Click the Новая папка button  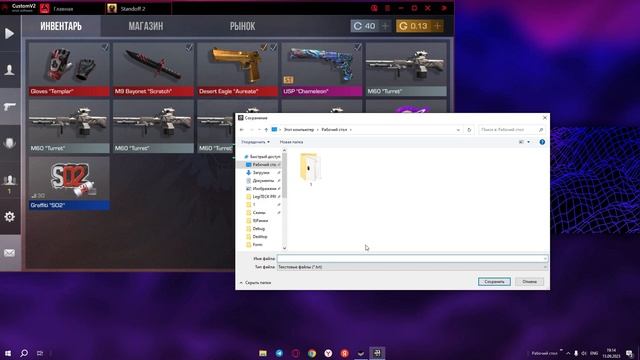pyautogui.click(x=291, y=142)
